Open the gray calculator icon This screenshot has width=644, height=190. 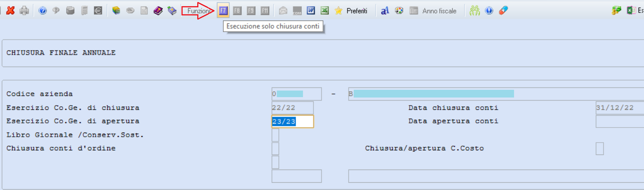85,11
